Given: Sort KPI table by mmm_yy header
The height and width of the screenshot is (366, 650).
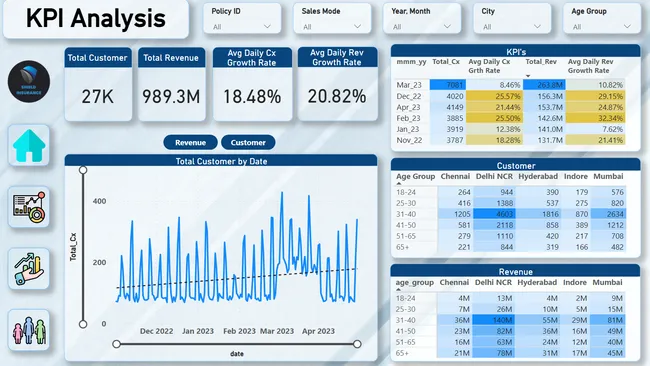Looking at the screenshot, I should [411, 62].
